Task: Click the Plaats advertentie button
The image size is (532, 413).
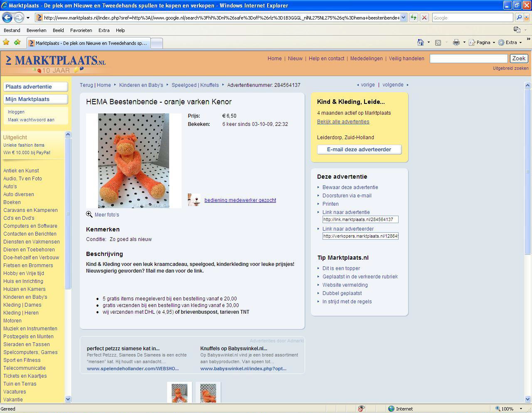Action: [x=36, y=87]
